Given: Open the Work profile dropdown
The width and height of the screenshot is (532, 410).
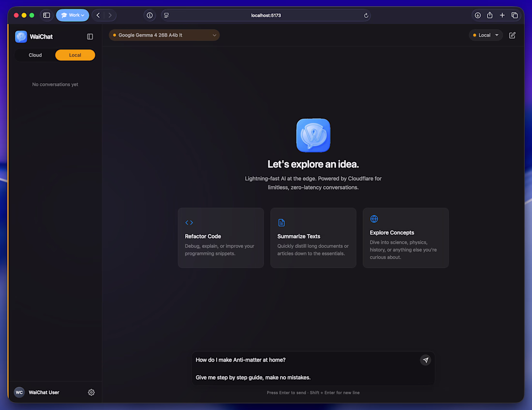Looking at the screenshot, I should click(x=73, y=15).
